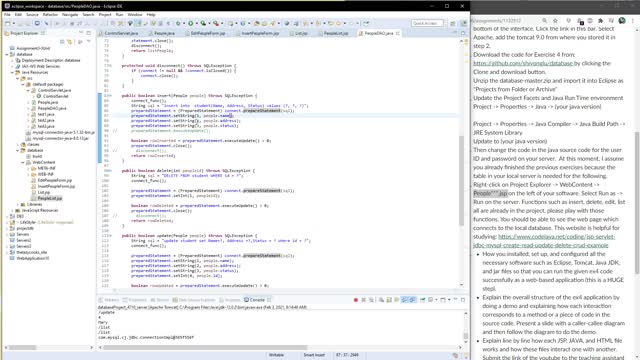Terminate the console with the red stop icon

tap(356, 300)
